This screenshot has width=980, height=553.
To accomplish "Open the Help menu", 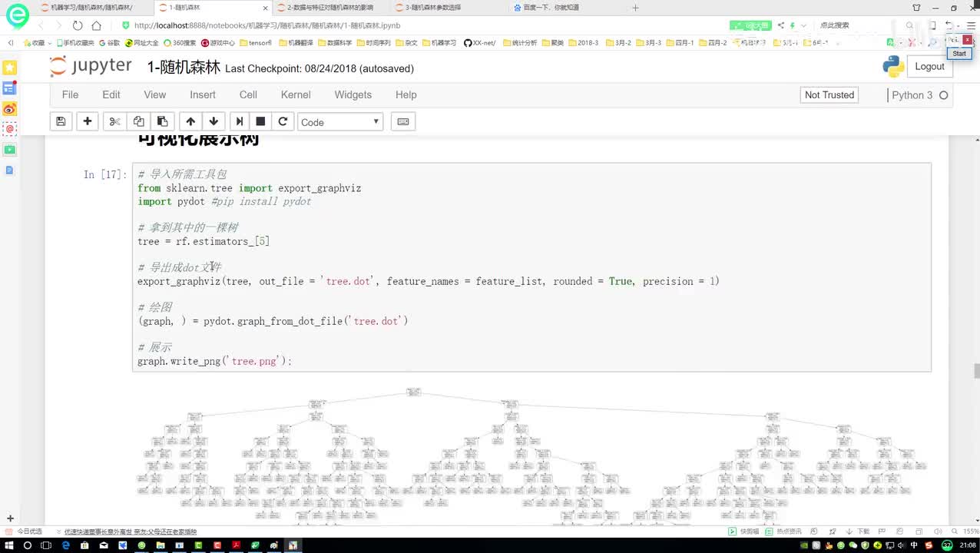I will click(x=406, y=94).
